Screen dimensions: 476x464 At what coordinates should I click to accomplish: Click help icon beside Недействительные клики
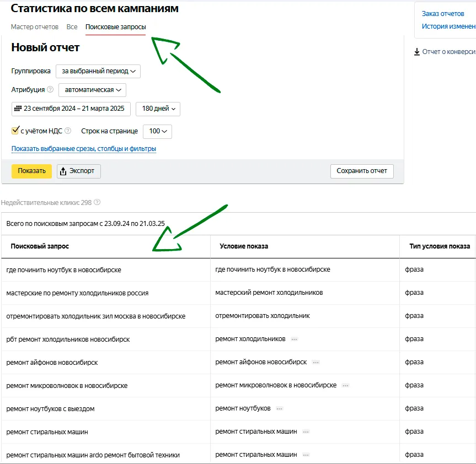click(x=97, y=202)
